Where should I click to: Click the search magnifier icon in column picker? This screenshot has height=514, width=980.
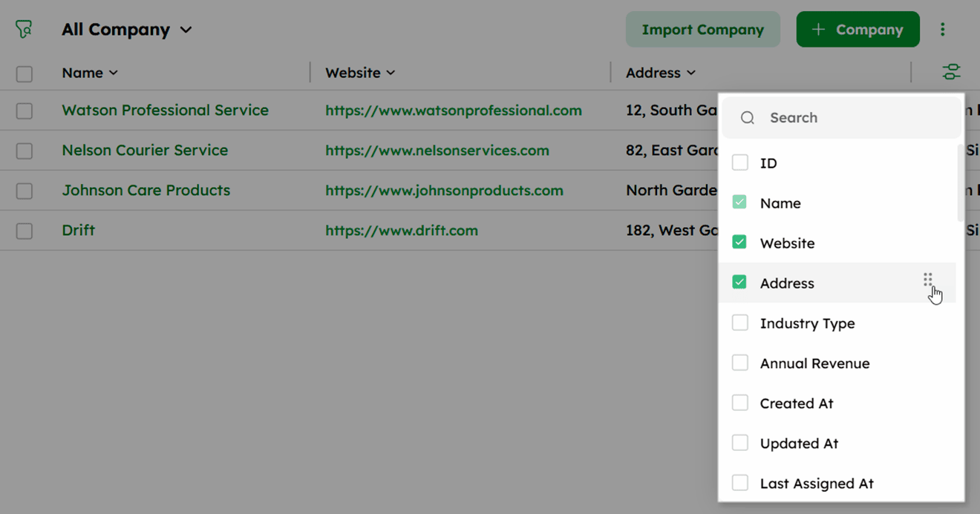[x=748, y=118]
